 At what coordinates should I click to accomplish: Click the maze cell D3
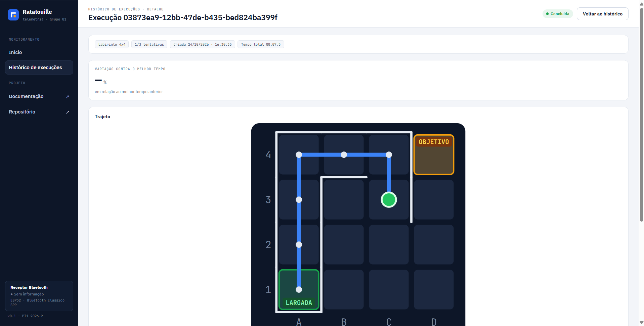[434, 200]
